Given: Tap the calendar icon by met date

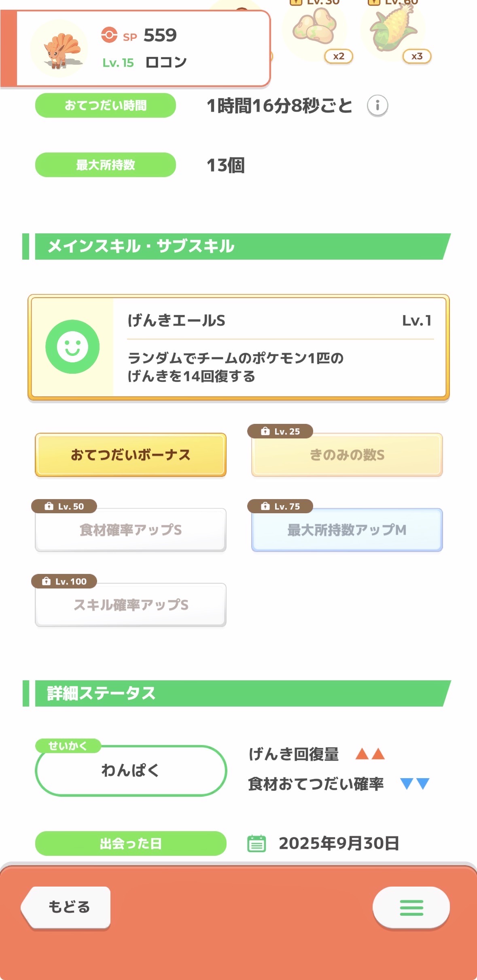Looking at the screenshot, I should click(x=257, y=844).
